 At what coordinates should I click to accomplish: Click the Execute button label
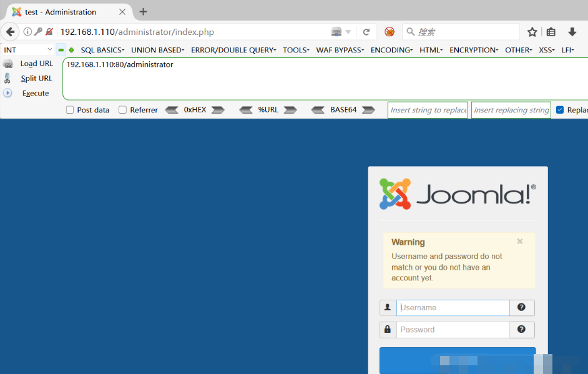point(36,93)
